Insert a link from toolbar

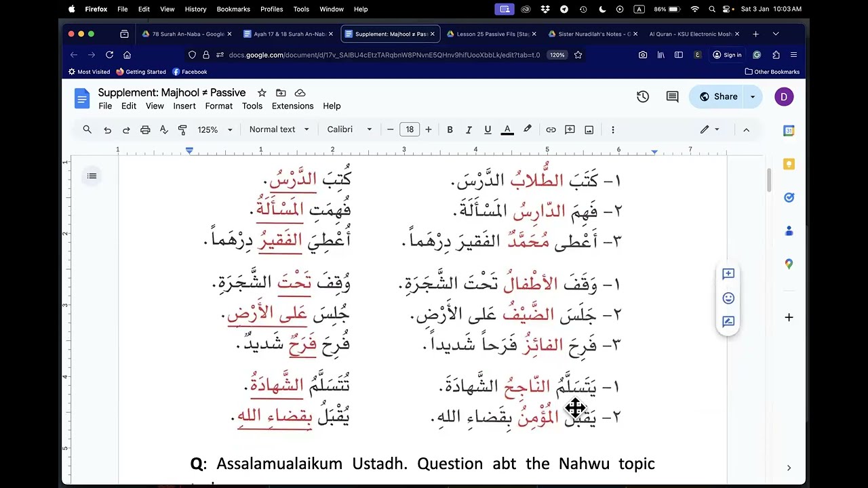(x=551, y=129)
